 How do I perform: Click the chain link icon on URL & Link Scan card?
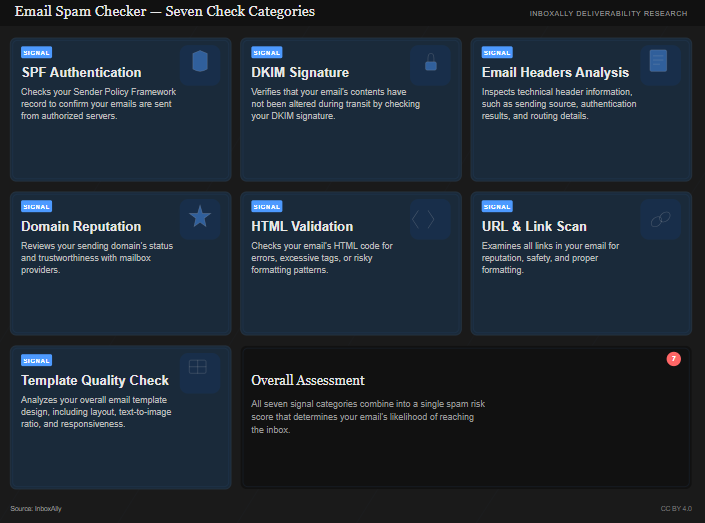660,219
